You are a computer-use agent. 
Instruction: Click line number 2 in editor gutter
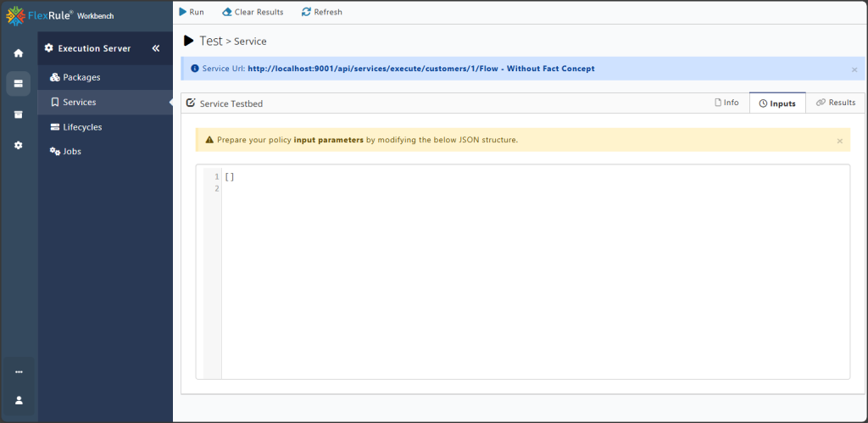pos(217,189)
